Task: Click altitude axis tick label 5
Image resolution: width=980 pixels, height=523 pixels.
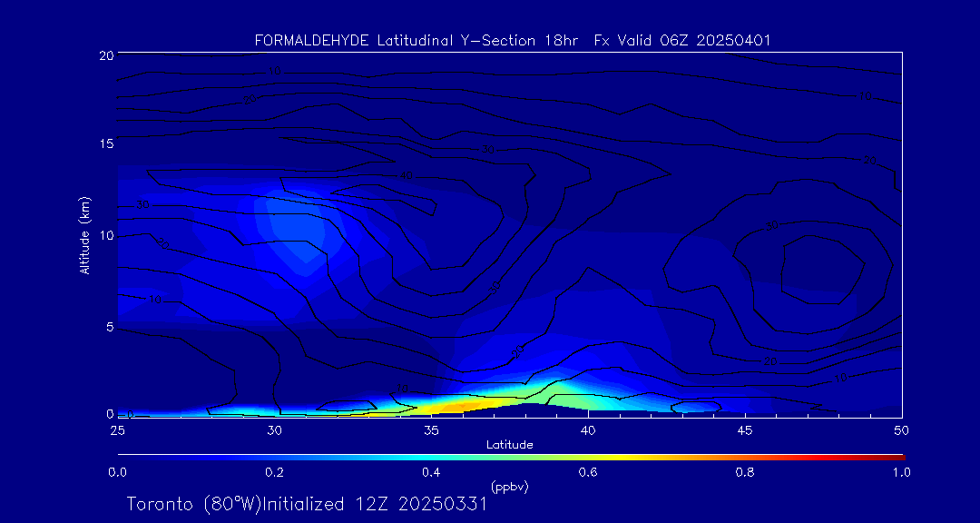Action: (109, 327)
